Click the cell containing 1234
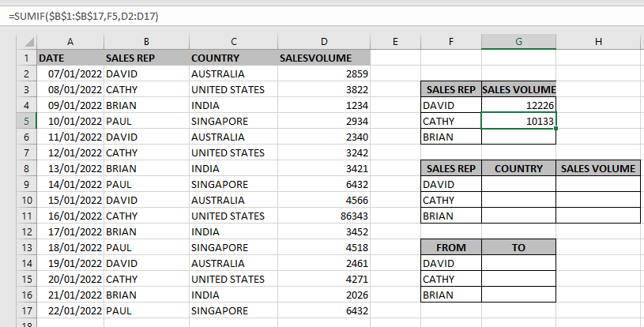Viewport: 644px width, 327px height. (x=324, y=105)
